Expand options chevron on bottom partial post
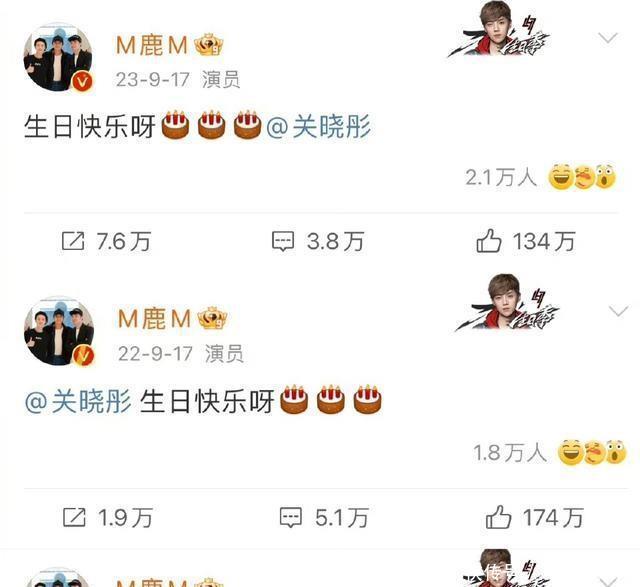 (x=608, y=581)
